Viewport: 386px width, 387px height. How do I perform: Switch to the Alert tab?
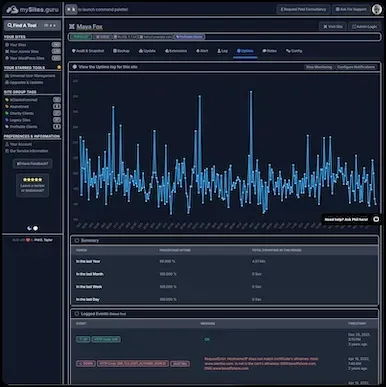(x=202, y=51)
